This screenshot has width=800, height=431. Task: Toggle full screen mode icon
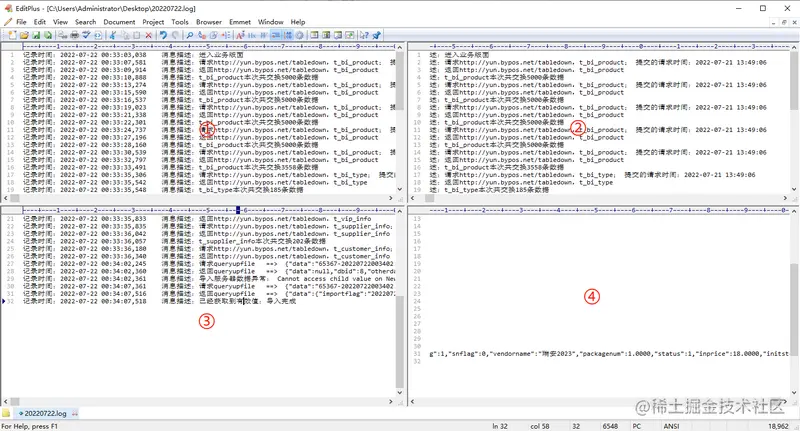(x=349, y=35)
